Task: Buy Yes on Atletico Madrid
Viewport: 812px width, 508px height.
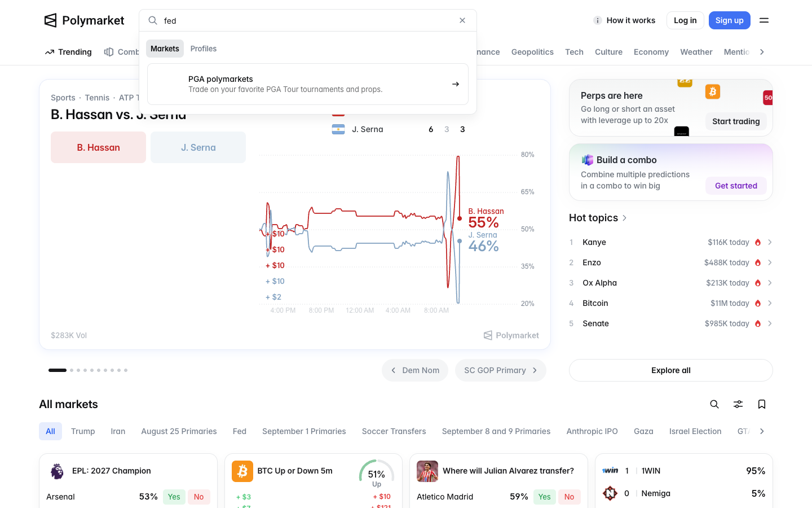Action: coord(544,497)
